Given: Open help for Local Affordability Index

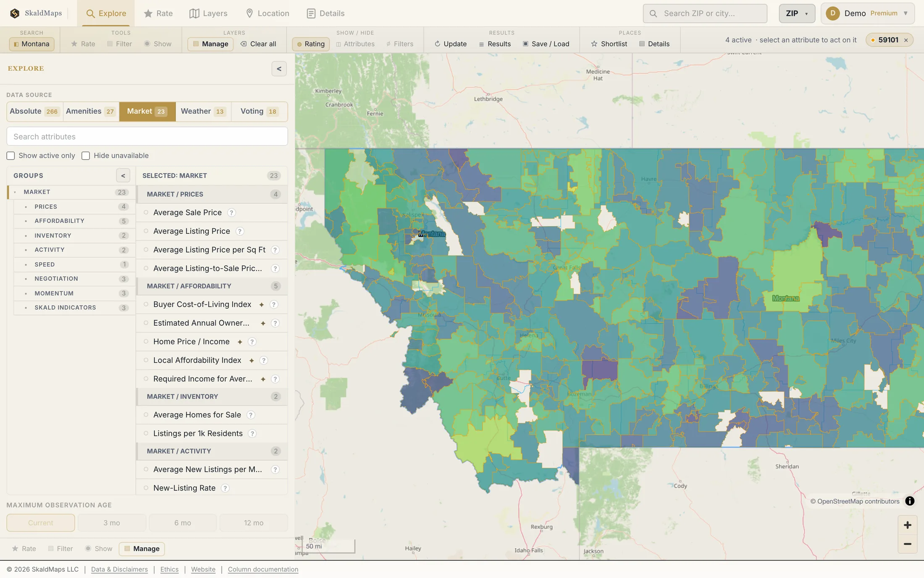Looking at the screenshot, I should point(264,360).
